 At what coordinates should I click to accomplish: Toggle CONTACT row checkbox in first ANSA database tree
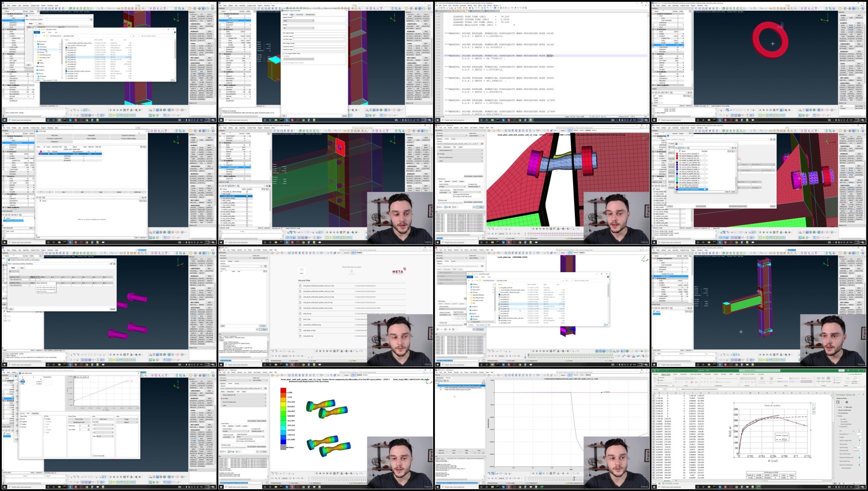(x=3, y=76)
